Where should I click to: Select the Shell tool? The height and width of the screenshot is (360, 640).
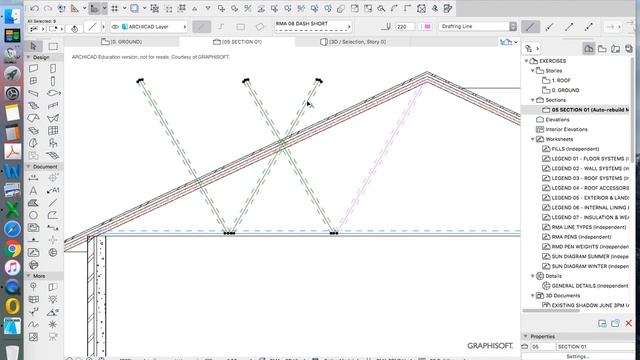53,118
